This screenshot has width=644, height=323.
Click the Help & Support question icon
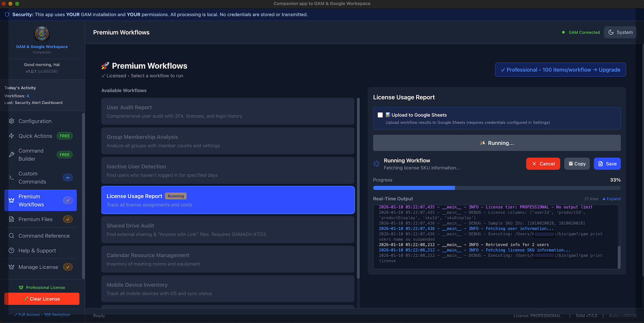coord(11,251)
